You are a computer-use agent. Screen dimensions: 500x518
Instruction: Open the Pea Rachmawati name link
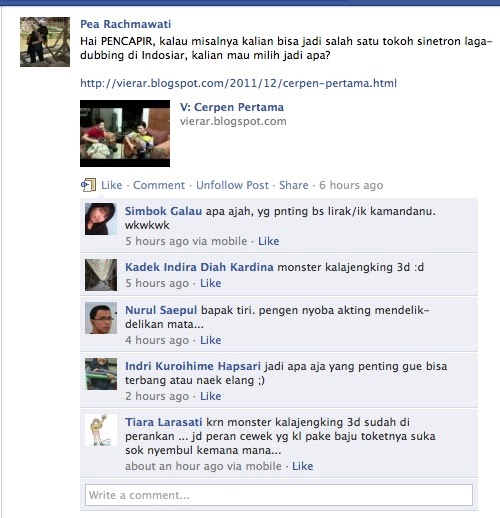126,24
